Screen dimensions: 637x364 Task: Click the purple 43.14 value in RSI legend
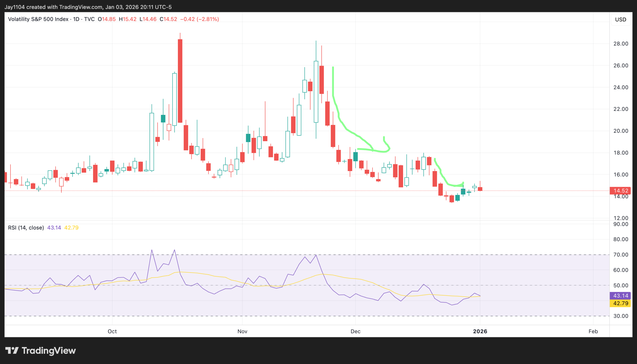[x=54, y=228]
